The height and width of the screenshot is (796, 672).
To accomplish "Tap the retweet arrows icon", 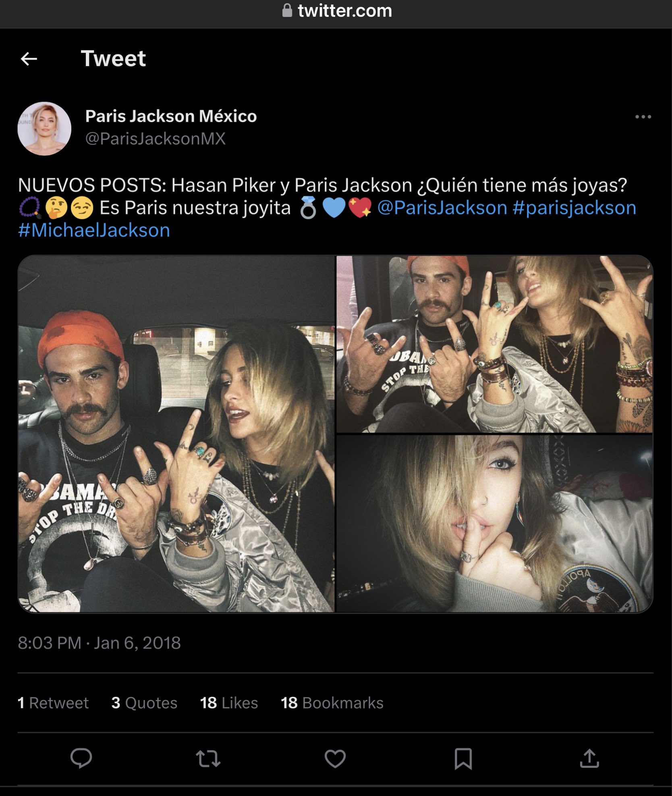I will coord(208,758).
